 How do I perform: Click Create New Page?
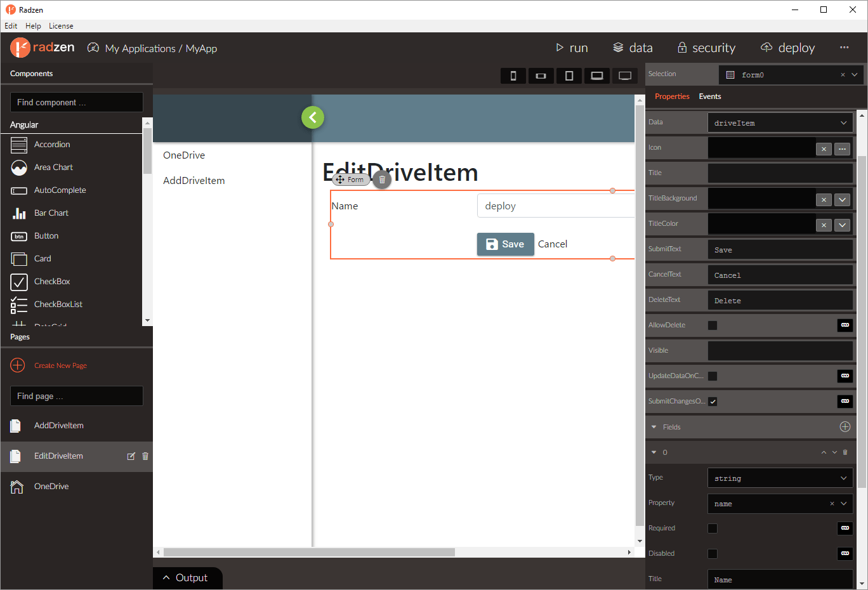[60, 365]
